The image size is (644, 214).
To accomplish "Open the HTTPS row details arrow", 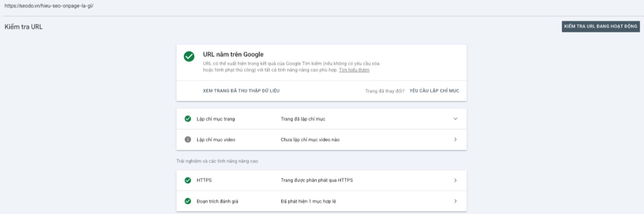I will (x=455, y=180).
